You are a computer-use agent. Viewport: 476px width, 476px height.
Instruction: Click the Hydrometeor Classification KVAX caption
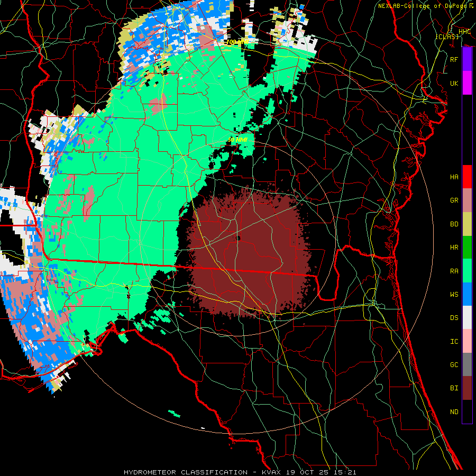pyautogui.click(x=240, y=472)
